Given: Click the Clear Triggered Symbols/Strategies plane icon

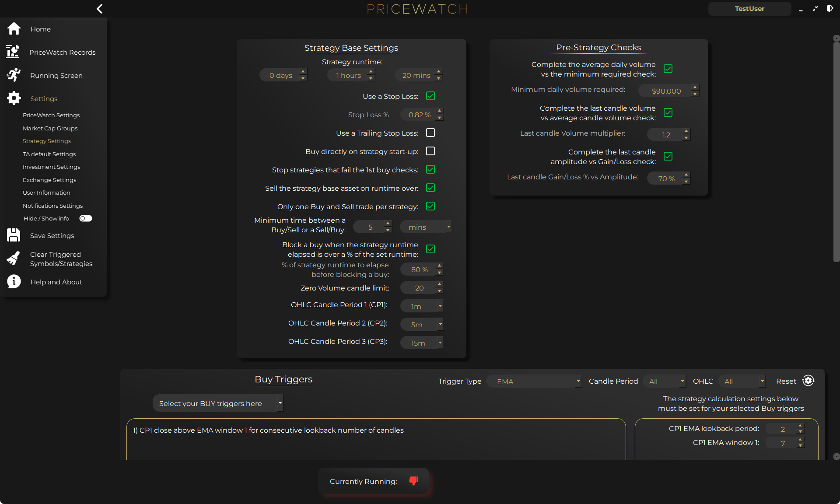Looking at the screenshot, I should pos(14,258).
